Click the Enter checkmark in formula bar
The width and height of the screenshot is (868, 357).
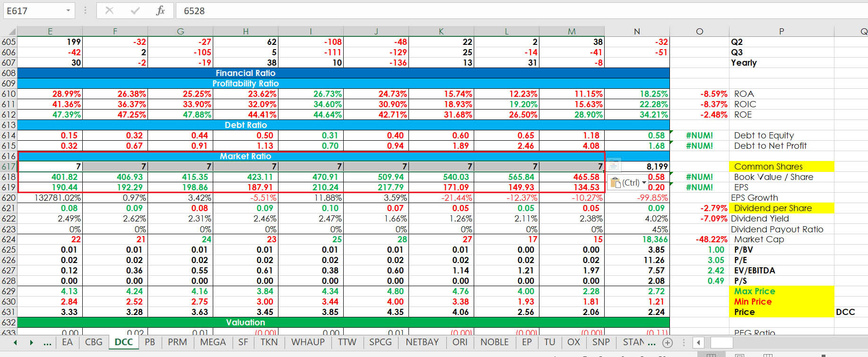(x=135, y=10)
